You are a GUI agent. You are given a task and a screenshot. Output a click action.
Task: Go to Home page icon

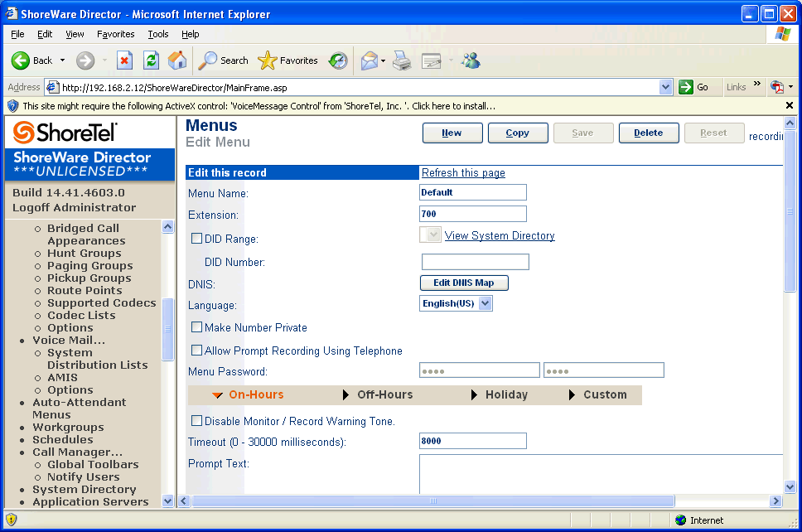(177, 60)
